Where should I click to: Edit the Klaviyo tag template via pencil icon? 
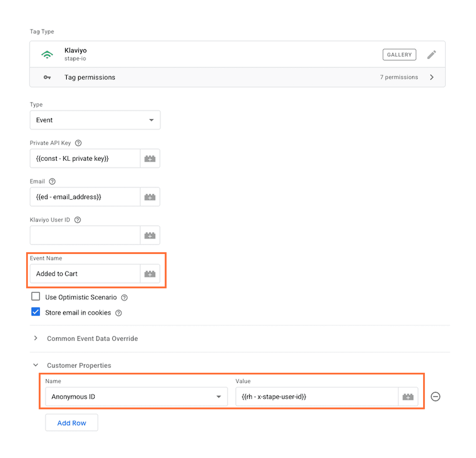point(432,54)
